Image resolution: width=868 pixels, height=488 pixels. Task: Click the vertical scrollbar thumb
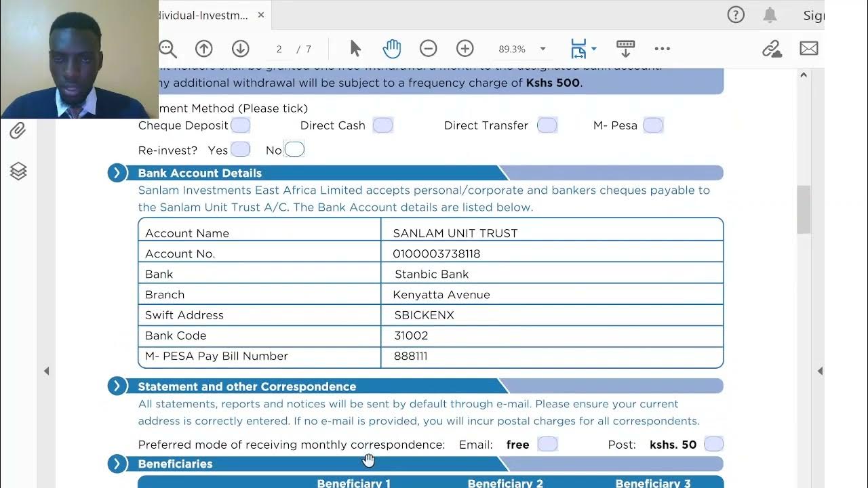tap(804, 209)
